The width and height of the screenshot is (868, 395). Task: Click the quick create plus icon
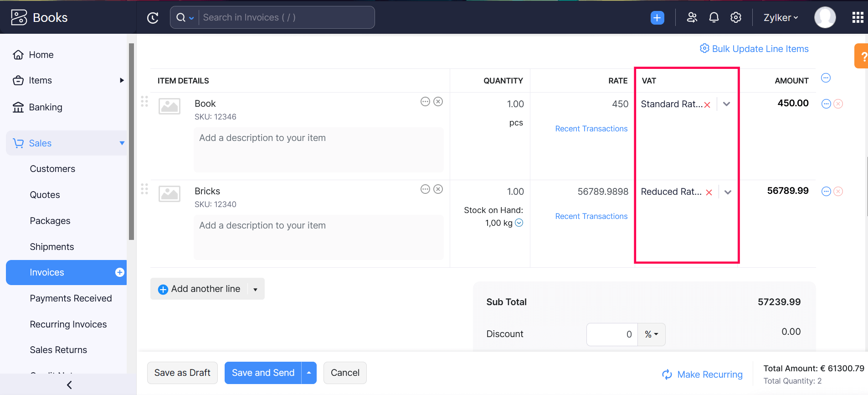[x=657, y=18]
